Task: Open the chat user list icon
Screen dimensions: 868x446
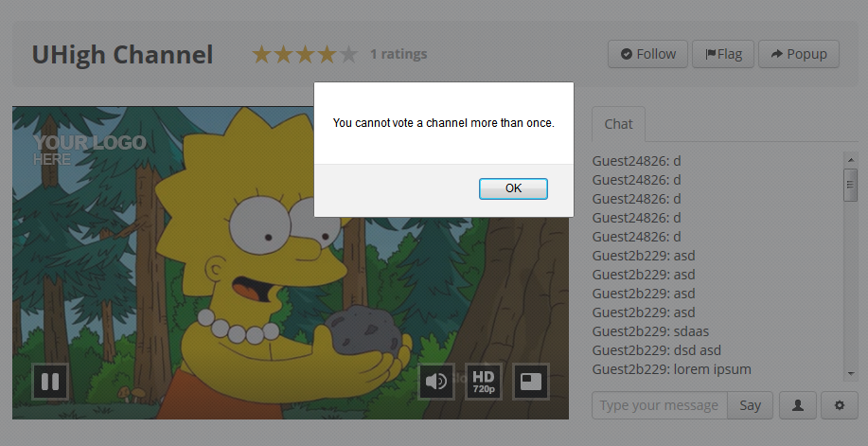Action: click(x=798, y=405)
